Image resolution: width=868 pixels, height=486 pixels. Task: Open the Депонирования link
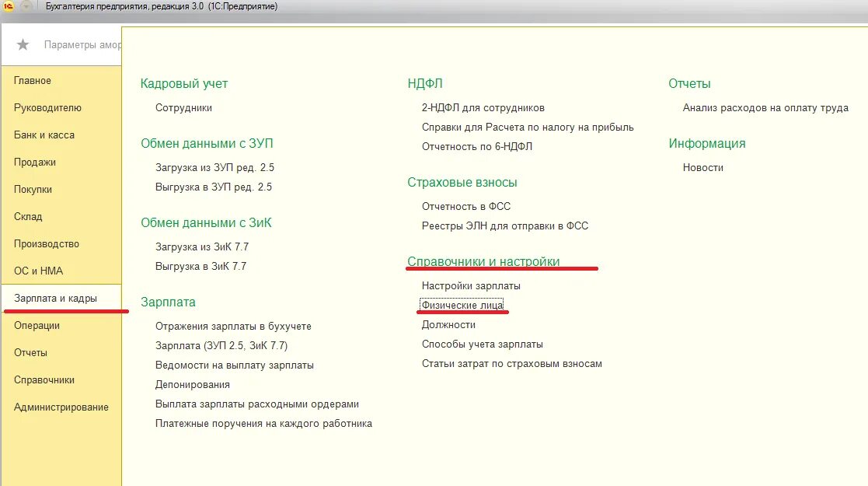coord(193,384)
